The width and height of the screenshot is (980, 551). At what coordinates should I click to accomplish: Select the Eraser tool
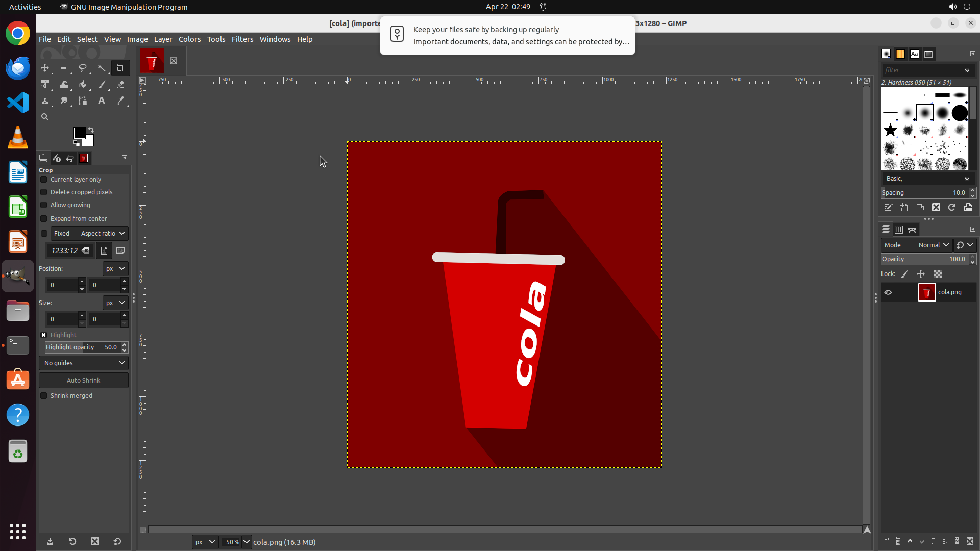[x=120, y=85]
